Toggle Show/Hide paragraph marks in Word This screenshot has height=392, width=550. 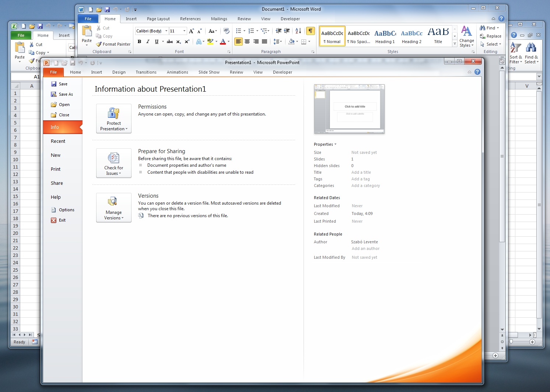point(311,31)
